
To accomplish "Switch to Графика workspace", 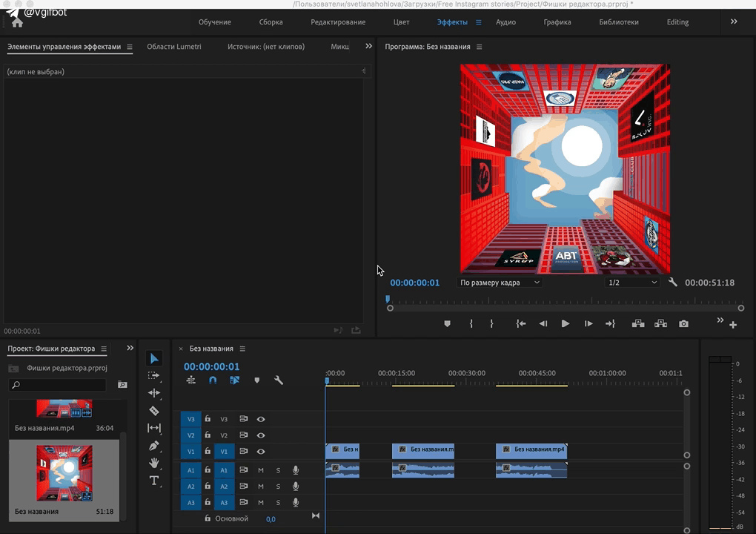I will coord(557,22).
